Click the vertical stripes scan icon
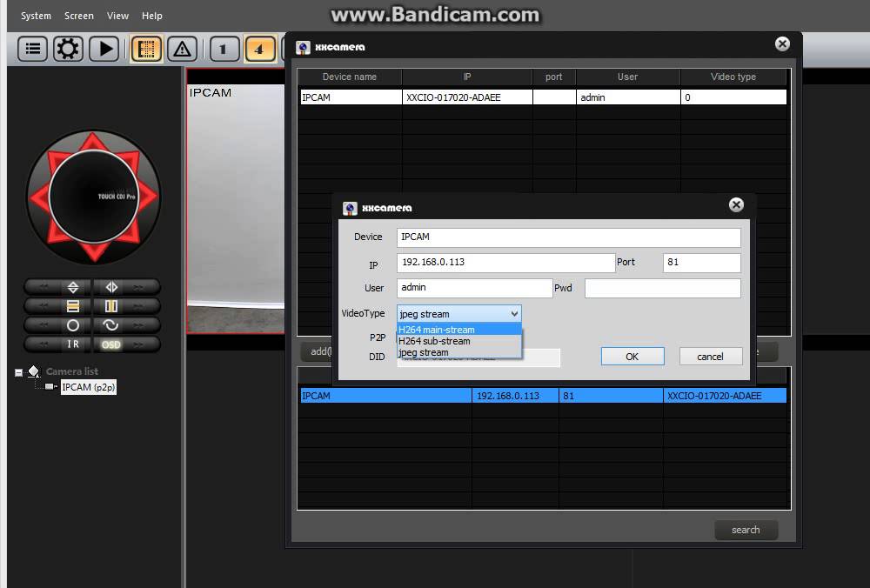The image size is (870, 588). (111, 306)
